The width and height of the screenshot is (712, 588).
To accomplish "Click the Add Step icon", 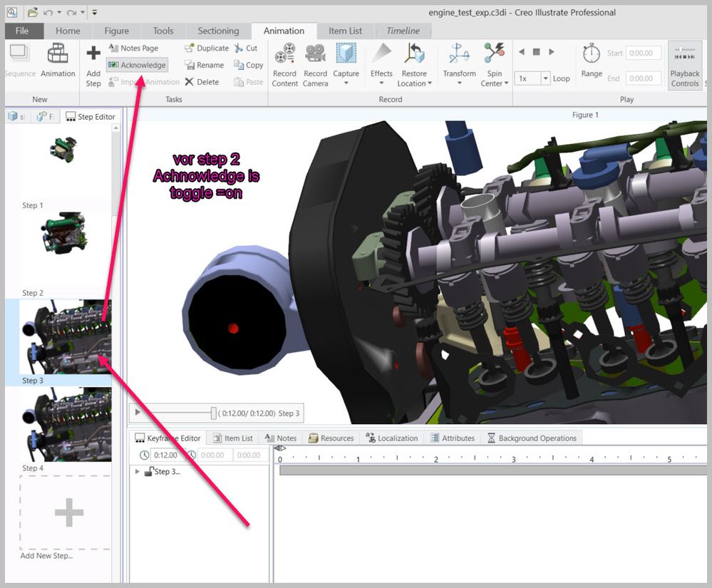I will coord(93,54).
